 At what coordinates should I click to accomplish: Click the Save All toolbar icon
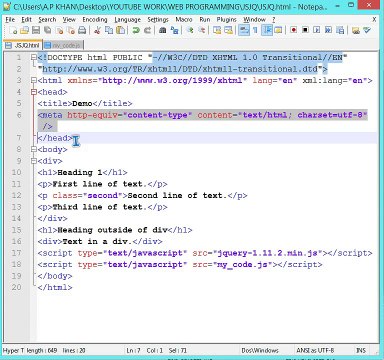48,31
